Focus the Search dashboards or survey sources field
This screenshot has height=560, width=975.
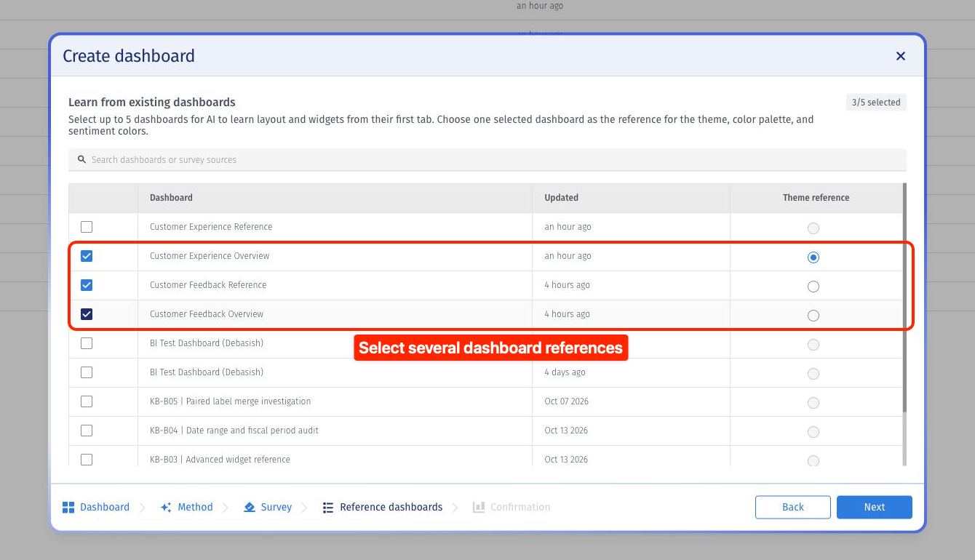pos(488,160)
